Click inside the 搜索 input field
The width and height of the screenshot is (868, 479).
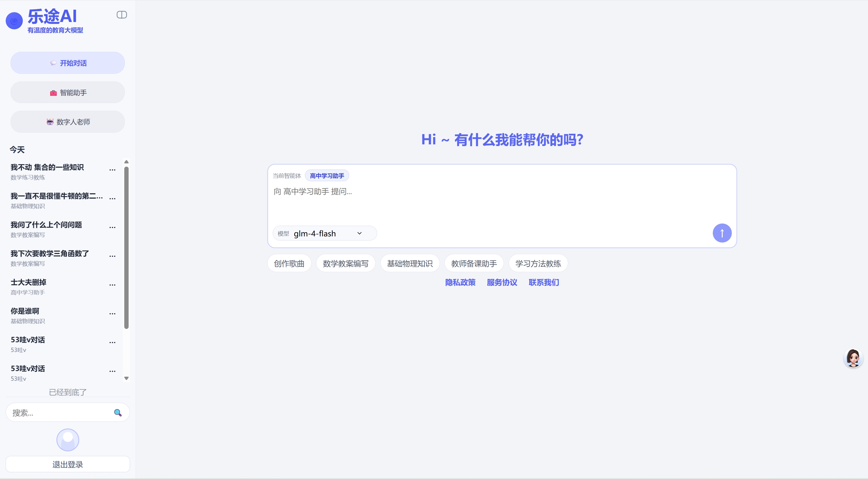(x=61, y=413)
